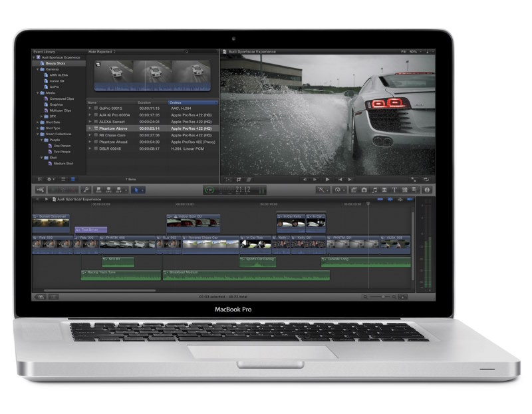Show the Transitions Browser
Viewport: 532px width, 414px height.
tap(384, 190)
